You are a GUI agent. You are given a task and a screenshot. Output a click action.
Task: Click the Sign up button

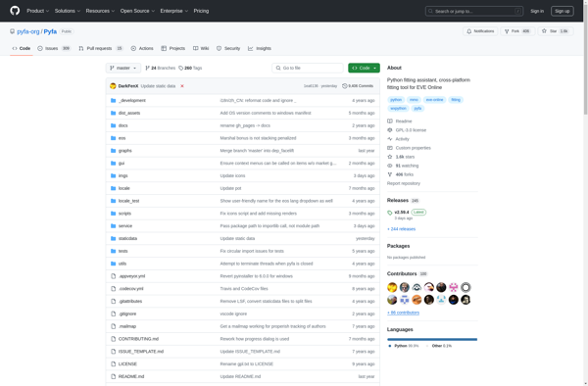point(562,11)
